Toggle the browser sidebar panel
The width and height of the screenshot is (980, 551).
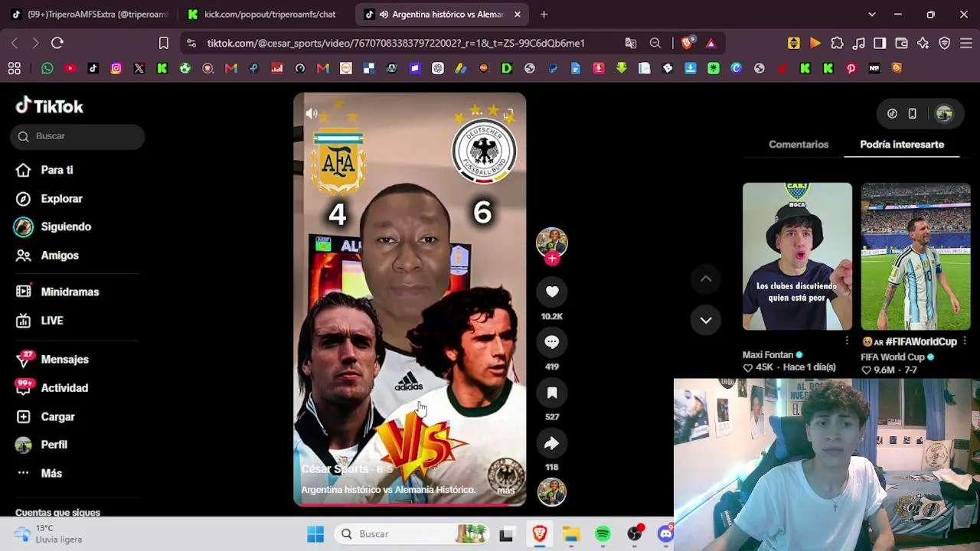(x=880, y=44)
